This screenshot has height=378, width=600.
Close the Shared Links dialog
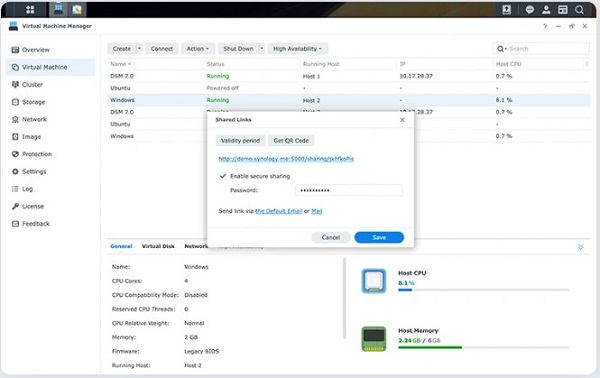point(402,120)
